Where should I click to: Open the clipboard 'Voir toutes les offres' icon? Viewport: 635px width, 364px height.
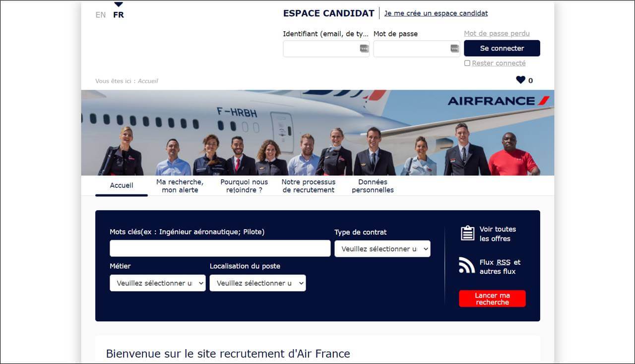pos(467,233)
